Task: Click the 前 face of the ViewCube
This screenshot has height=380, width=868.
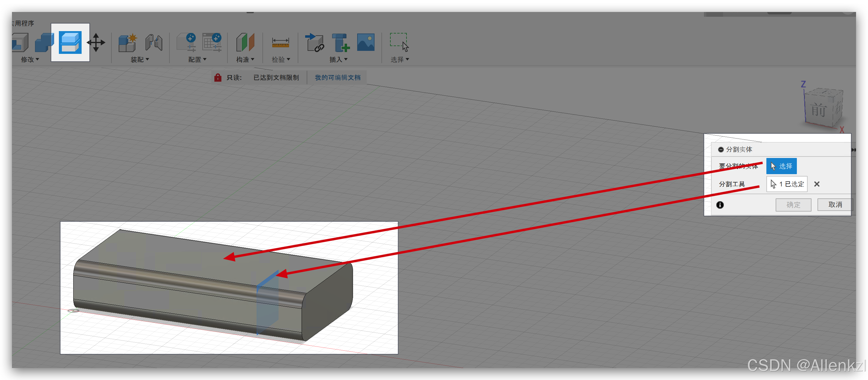Action: click(818, 110)
